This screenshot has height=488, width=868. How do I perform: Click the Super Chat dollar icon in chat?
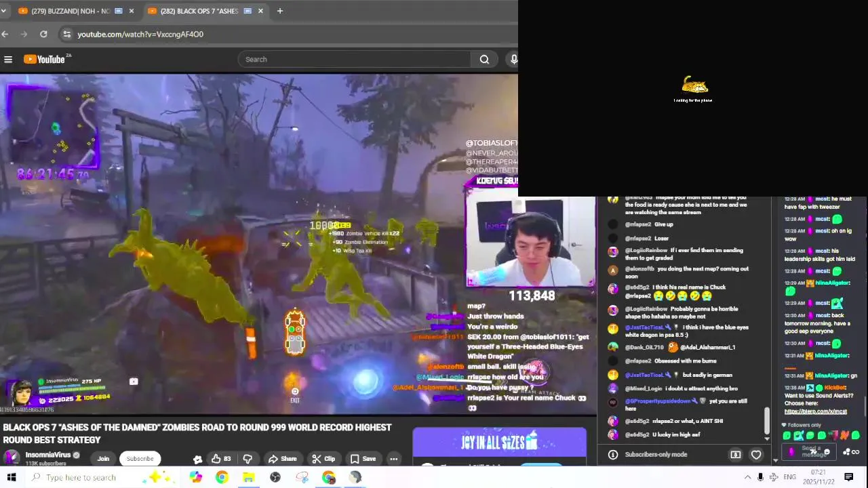pos(736,455)
